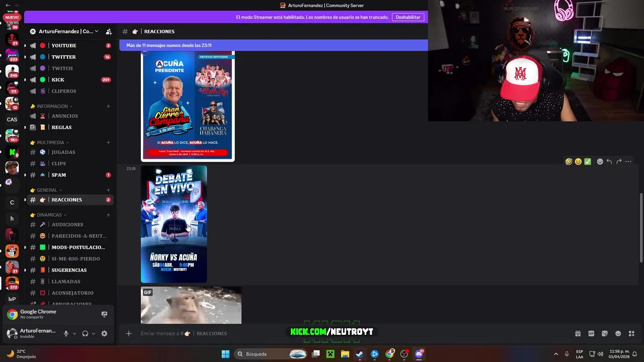Viewport: 644px width, 362px height.
Task: Open notifications bell on taskbar
Action: pos(634,354)
